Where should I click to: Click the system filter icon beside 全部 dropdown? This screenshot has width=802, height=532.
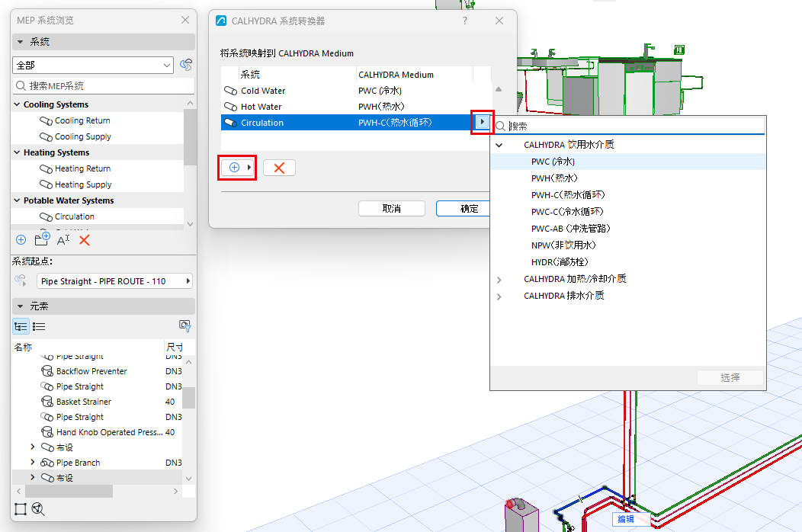coord(186,65)
